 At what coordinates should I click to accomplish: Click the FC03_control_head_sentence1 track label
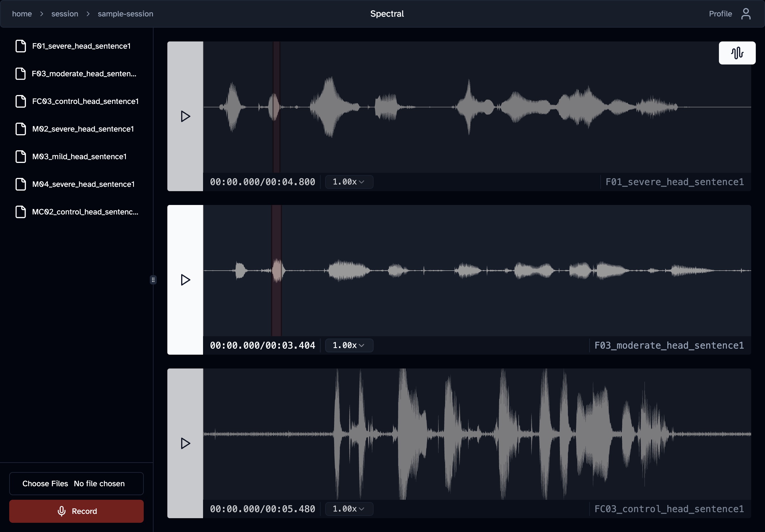[669, 509]
